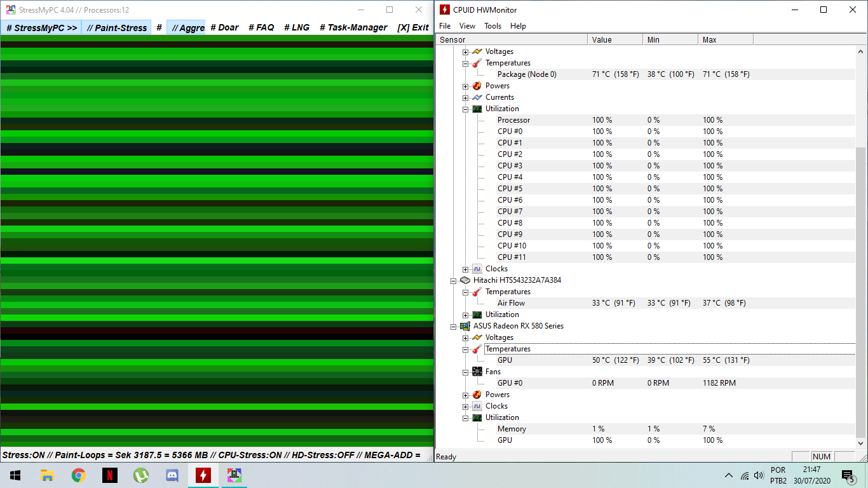Open the notification center icon
The width and height of the screenshot is (868, 488).
tap(848, 475)
